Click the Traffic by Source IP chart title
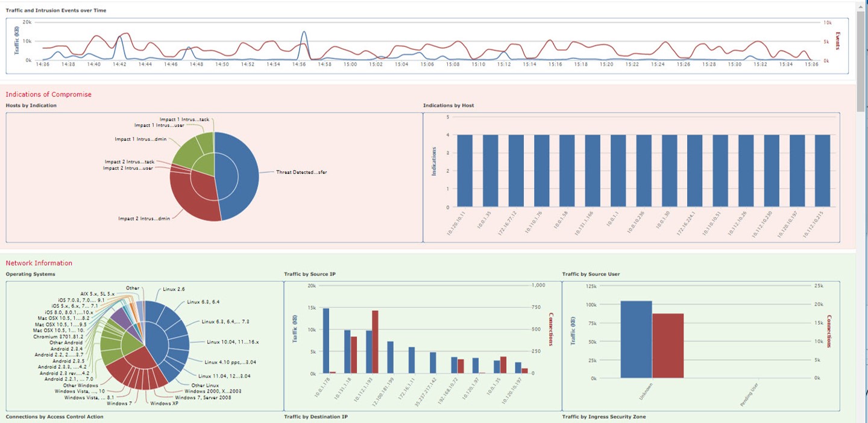Image resolution: width=868 pixels, height=423 pixels. pos(310,274)
